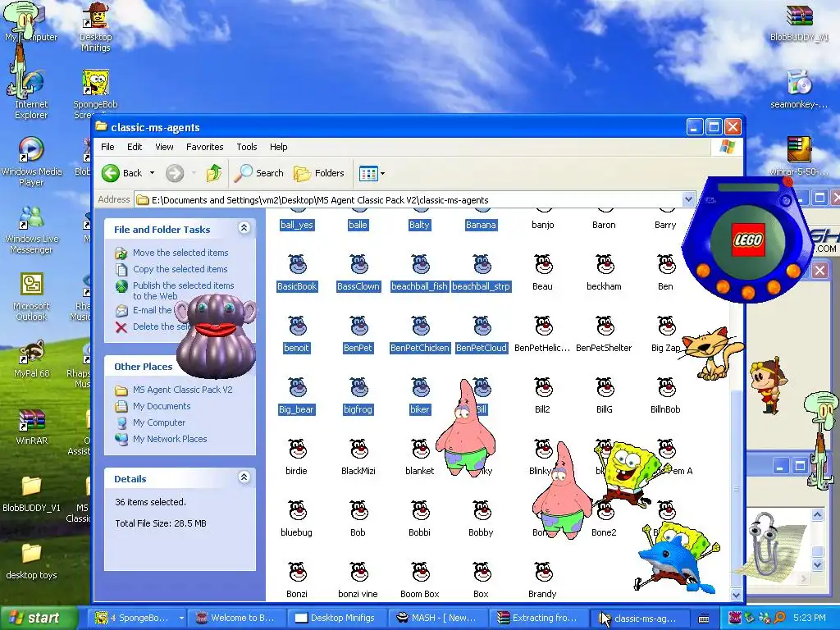Select the BillG agent file icon
The height and width of the screenshot is (630, 840).
[605, 388]
